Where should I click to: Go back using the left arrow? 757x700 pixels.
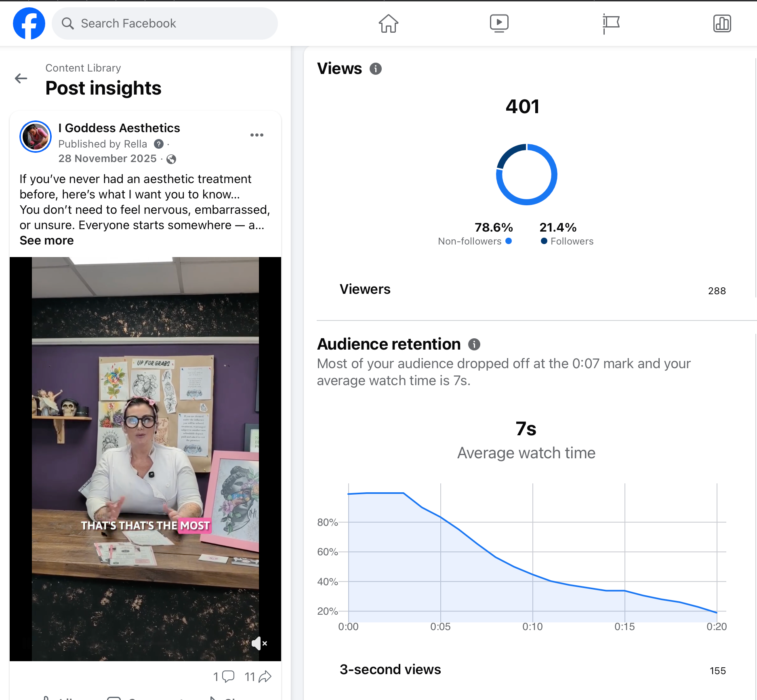pyautogui.click(x=21, y=78)
